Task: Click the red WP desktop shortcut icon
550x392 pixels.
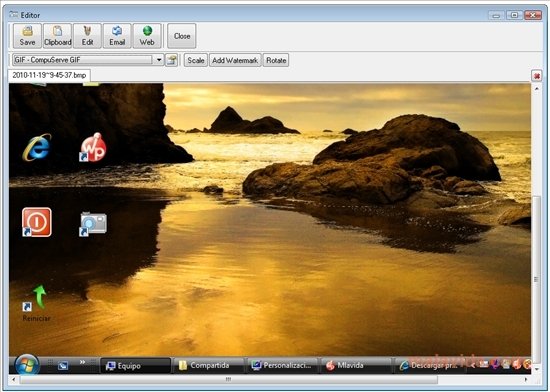Action: (93, 147)
